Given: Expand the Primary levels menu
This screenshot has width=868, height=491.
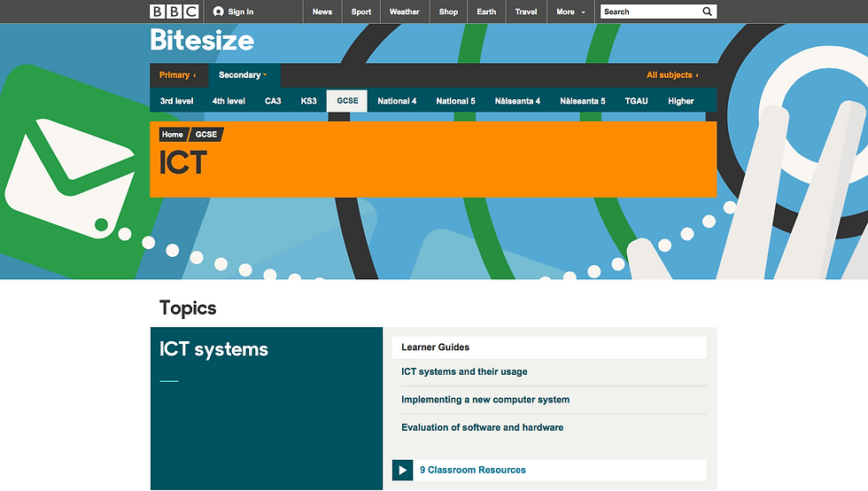Looking at the screenshot, I should pos(178,74).
